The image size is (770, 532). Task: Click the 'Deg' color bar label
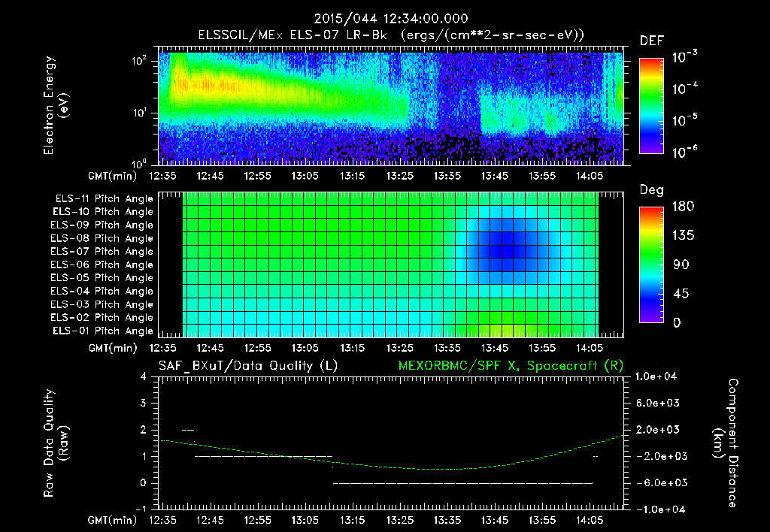652,190
